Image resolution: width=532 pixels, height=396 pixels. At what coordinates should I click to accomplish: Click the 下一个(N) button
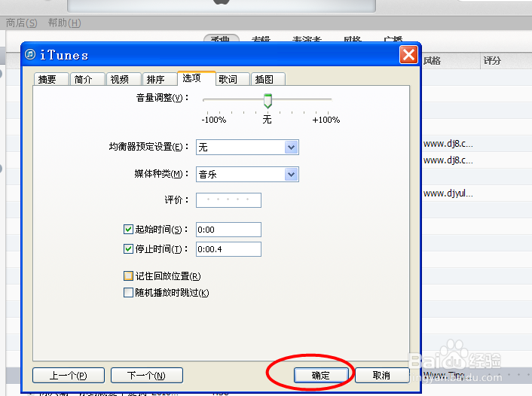pyautogui.click(x=147, y=376)
